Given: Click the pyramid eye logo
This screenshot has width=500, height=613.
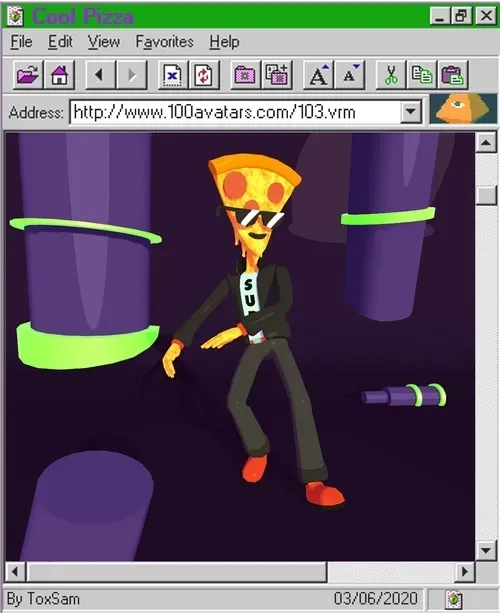Looking at the screenshot, I should [x=464, y=109].
